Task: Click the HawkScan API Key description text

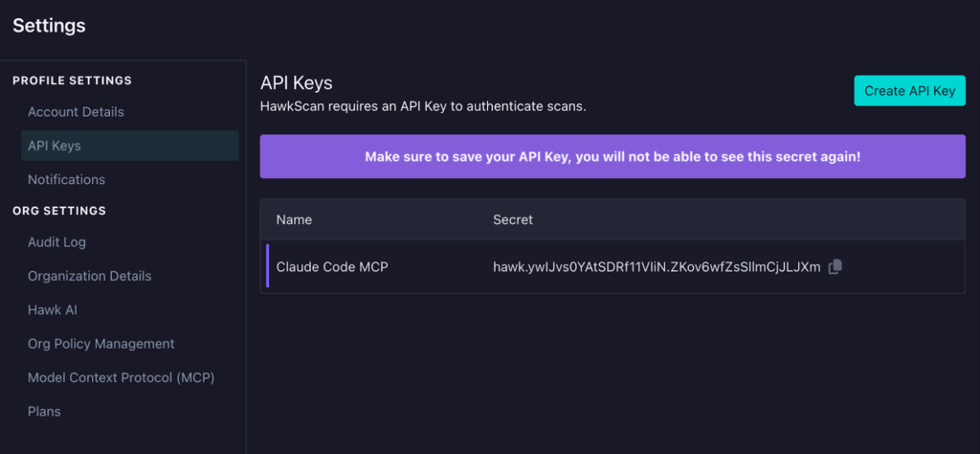Action: coord(422,105)
